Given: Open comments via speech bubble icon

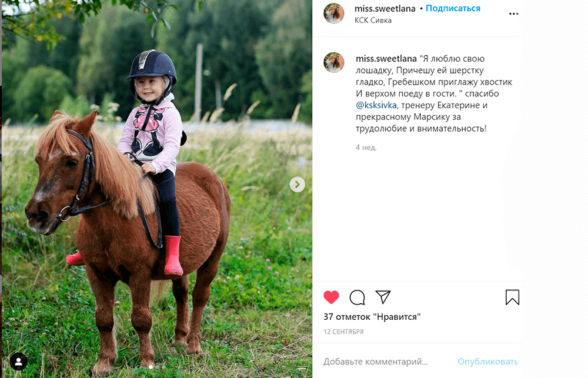Looking at the screenshot, I should tap(357, 297).
